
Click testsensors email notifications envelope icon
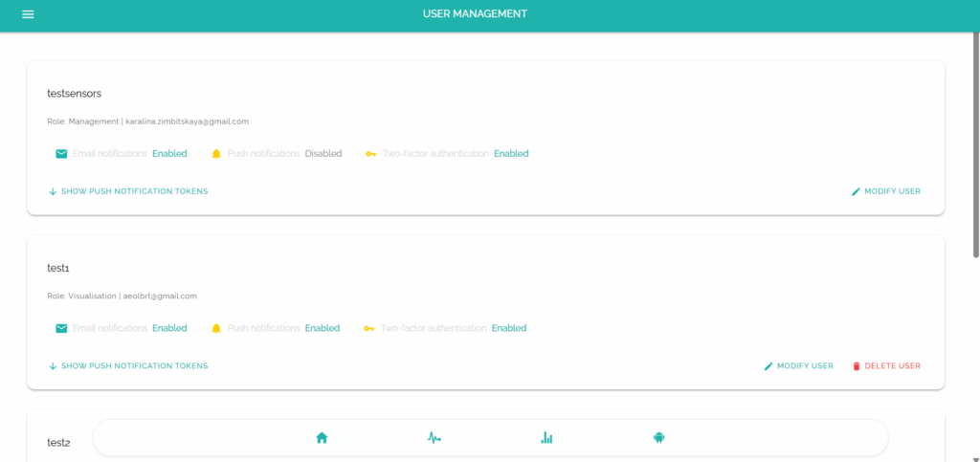coord(61,154)
